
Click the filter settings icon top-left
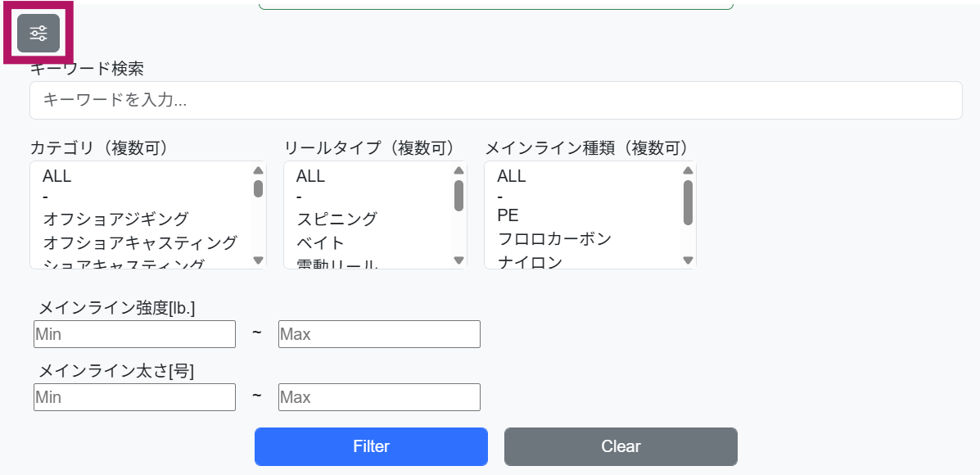38,33
